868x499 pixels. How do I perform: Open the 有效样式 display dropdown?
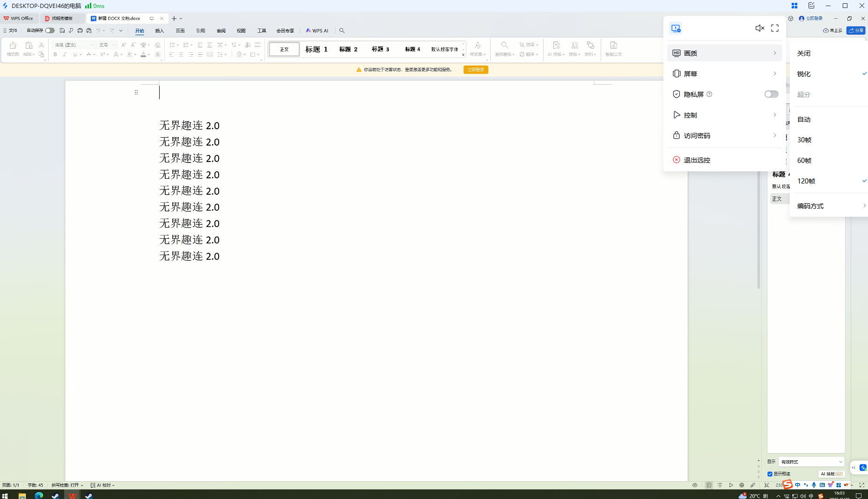click(x=811, y=462)
